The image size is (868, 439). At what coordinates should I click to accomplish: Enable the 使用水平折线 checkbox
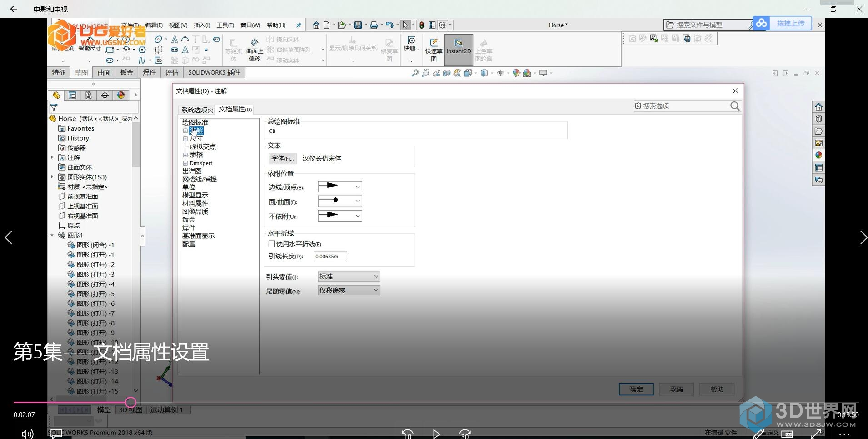(272, 244)
